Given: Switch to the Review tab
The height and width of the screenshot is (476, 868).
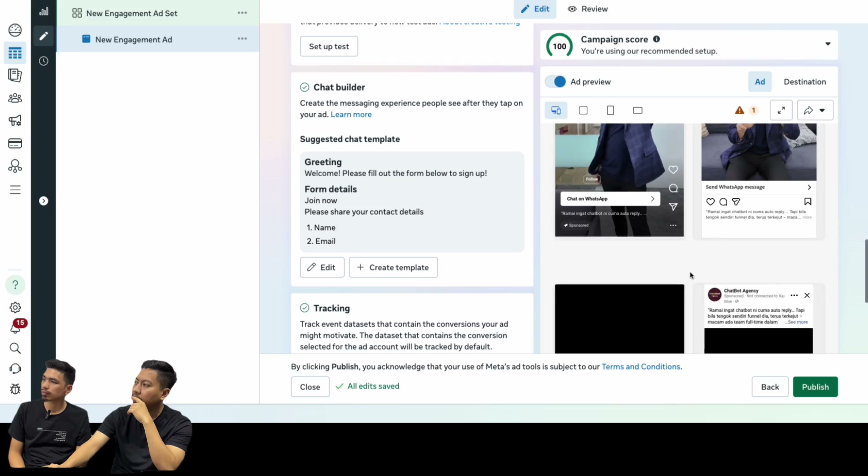Looking at the screenshot, I should (x=587, y=9).
